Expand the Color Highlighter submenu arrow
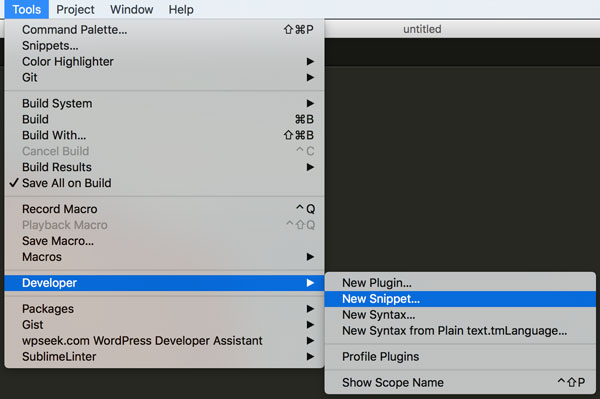This screenshot has height=399, width=600. coord(310,62)
